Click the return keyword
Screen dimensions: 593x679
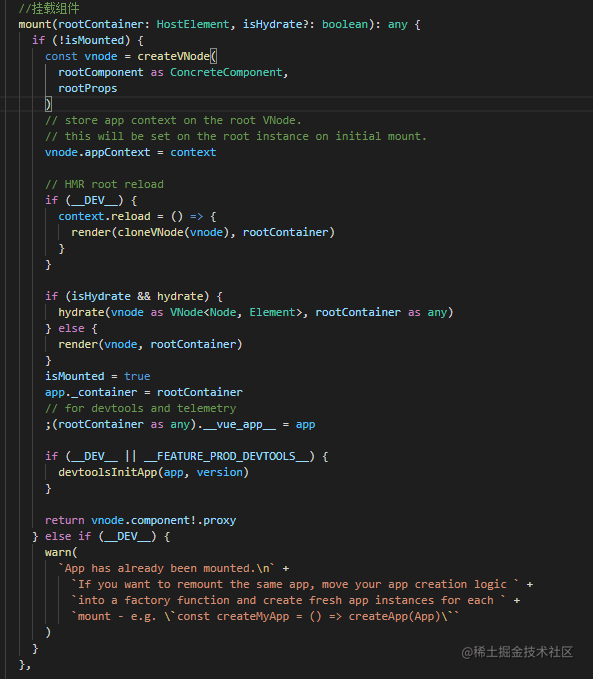pyautogui.click(x=65, y=521)
